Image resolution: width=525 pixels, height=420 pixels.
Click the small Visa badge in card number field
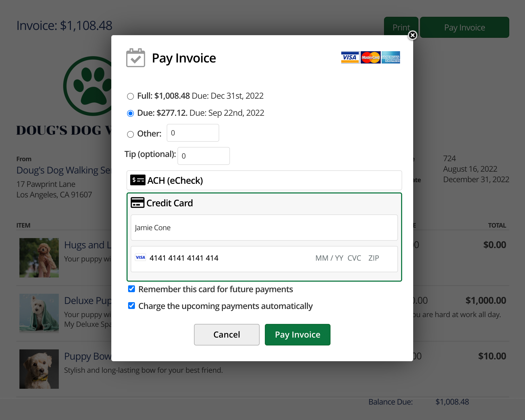pyautogui.click(x=140, y=258)
